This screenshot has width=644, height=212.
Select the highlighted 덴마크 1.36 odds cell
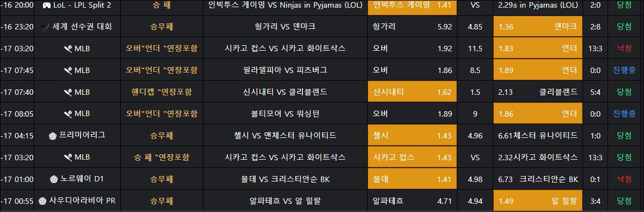coord(538,26)
